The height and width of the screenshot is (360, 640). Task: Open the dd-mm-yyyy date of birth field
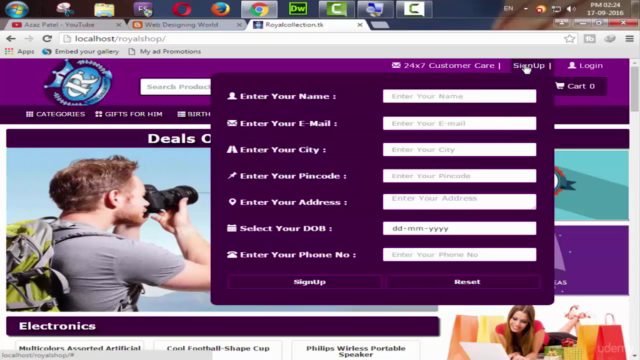point(459,228)
